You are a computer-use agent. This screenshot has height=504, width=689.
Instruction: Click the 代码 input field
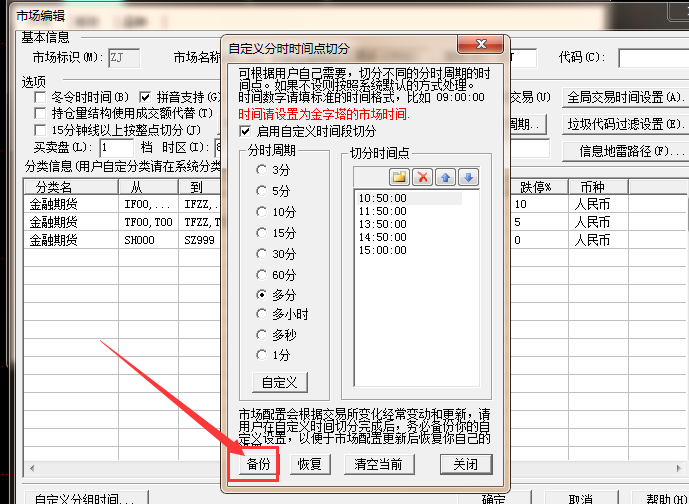652,57
